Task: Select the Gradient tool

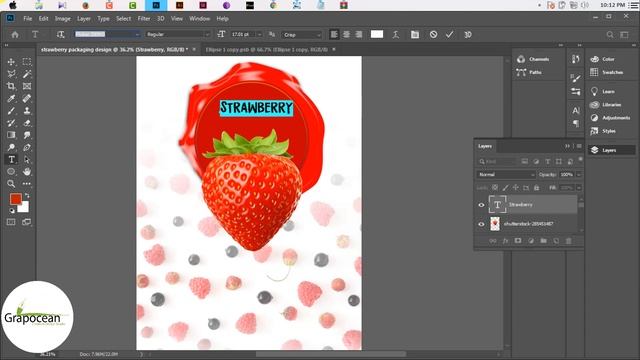Action: pos(11,135)
